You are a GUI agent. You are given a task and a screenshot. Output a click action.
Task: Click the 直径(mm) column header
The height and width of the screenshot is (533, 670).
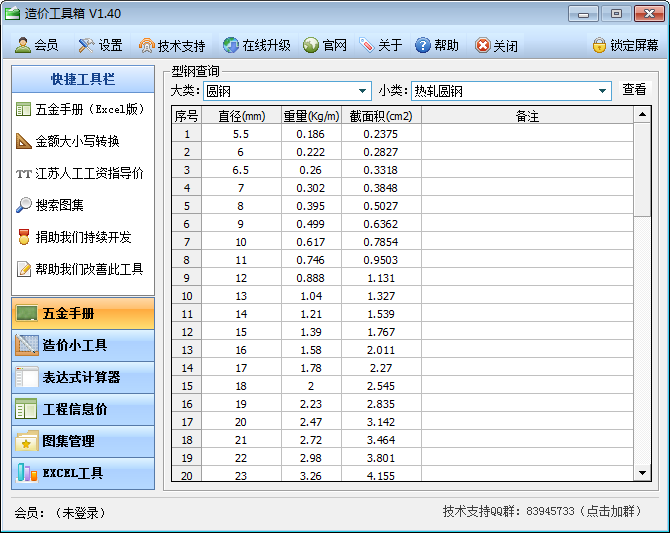point(241,116)
